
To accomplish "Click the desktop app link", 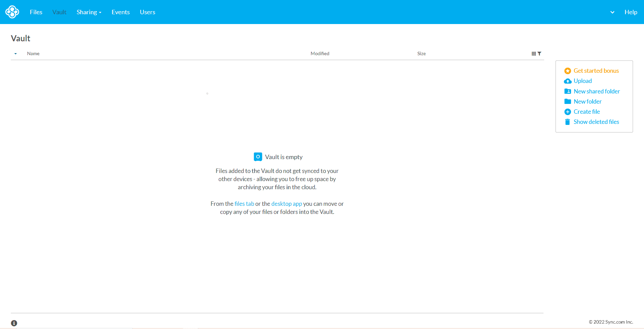I will [x=287, y=203].
